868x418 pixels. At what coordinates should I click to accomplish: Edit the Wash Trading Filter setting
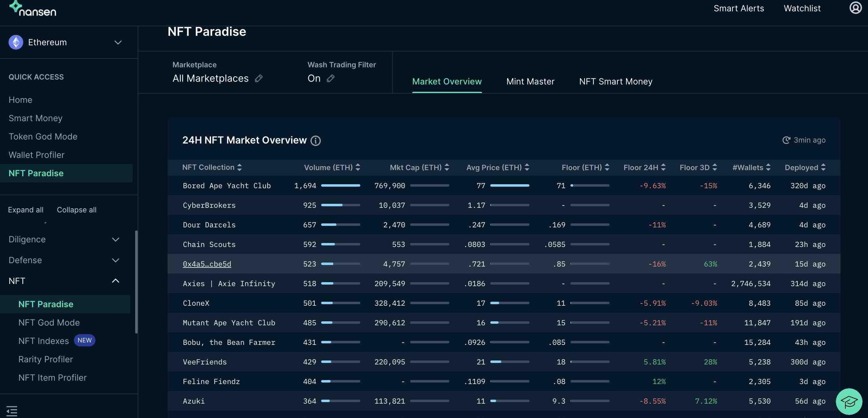(331, 79)
